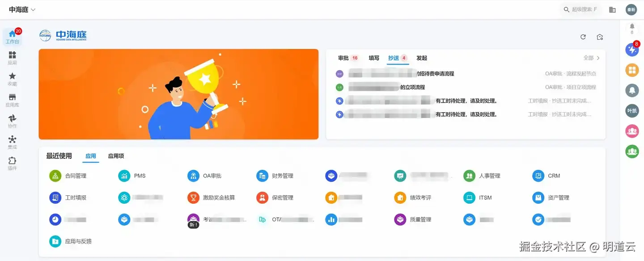Open the 招待费申请流程 entry
Image resolution: width=644 pixels, height=261 pixels.
(x=466, y=74)
